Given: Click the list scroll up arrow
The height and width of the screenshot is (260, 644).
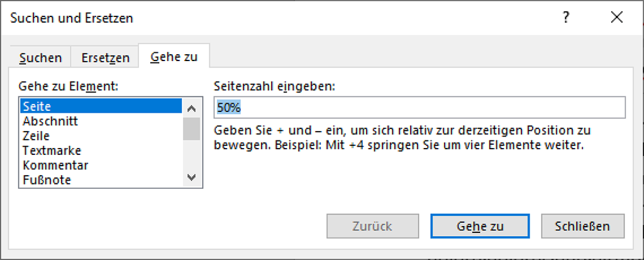Looking at the screenshot, I should [192, 106].
